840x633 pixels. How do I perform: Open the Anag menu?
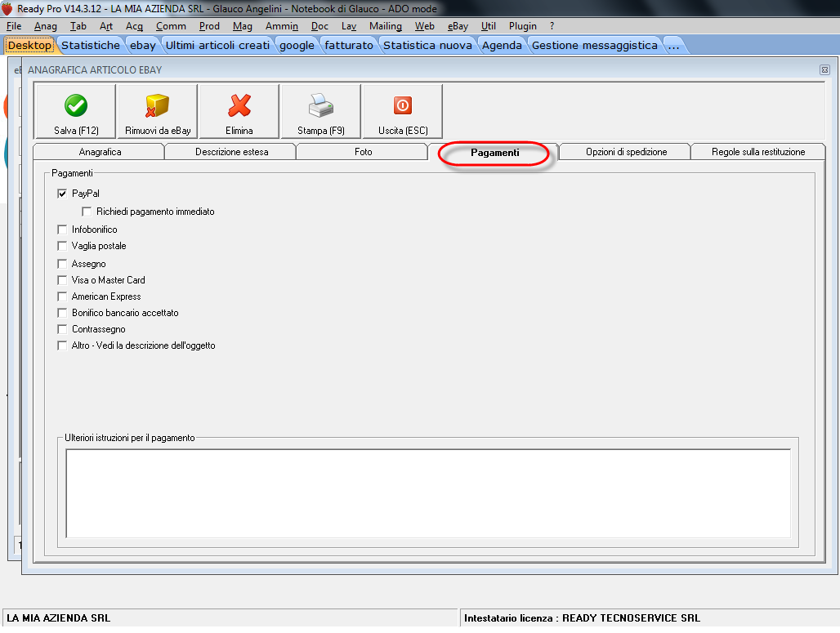[x=46, y=26]
